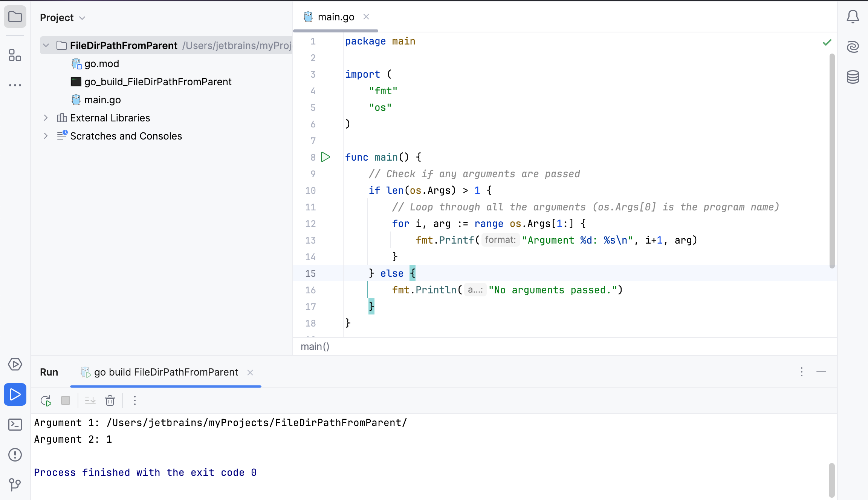
Task: Toggle the Run tool window button
Action: click(x=15, y=394)
